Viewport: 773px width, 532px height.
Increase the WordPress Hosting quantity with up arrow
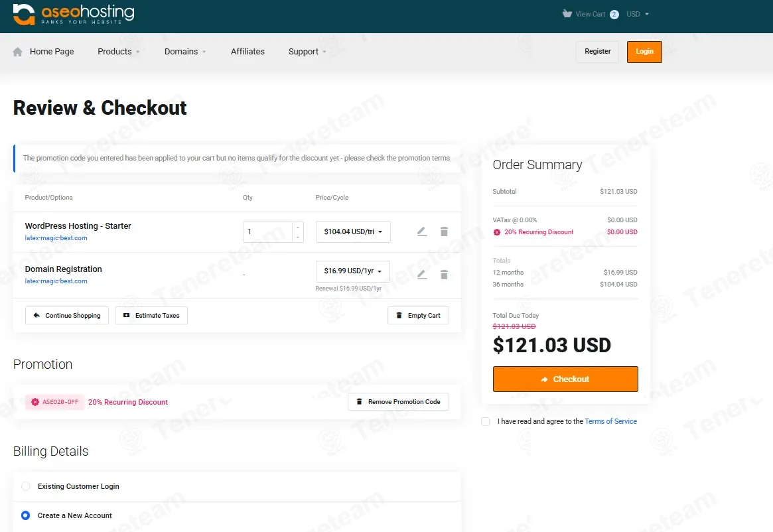(x=298, y=228)
